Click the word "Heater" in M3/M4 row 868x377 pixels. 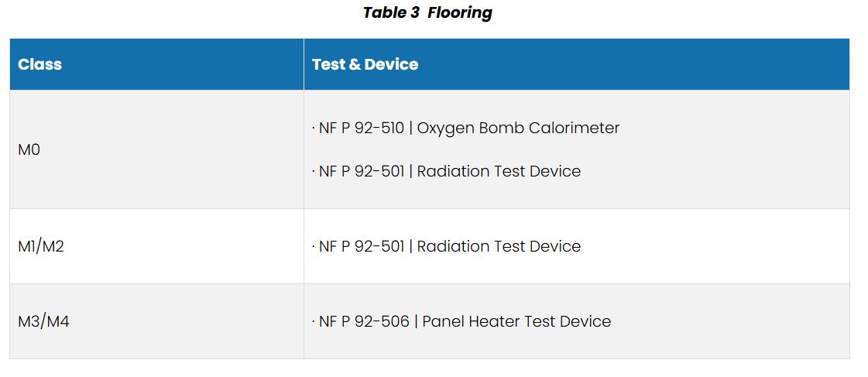493,321
